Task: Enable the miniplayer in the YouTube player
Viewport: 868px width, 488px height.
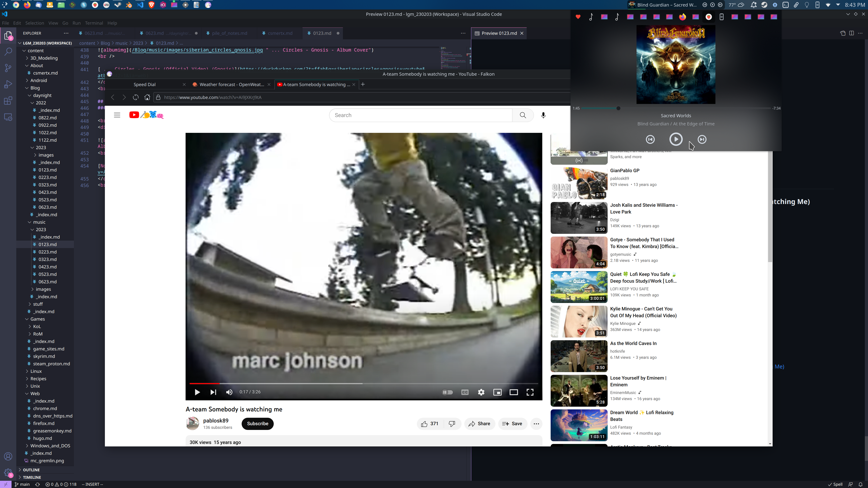Action: pos(497,392)
